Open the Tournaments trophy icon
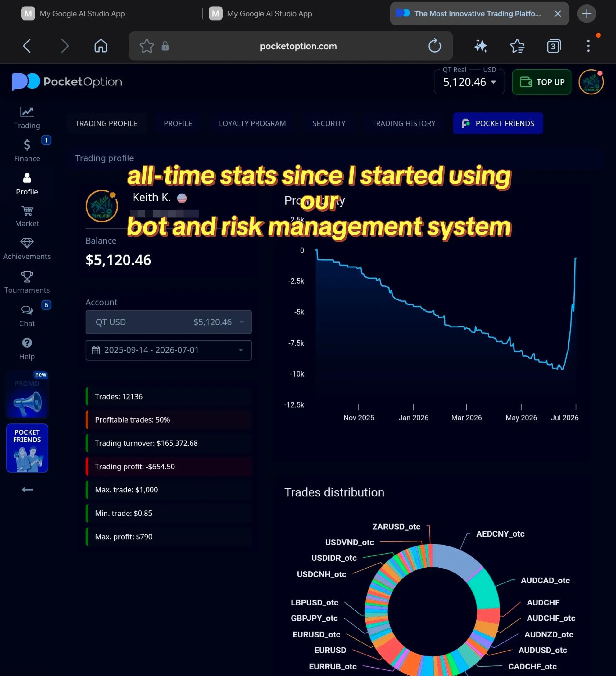The width and height of the screenshot is (616, 676). click(27, 276)
